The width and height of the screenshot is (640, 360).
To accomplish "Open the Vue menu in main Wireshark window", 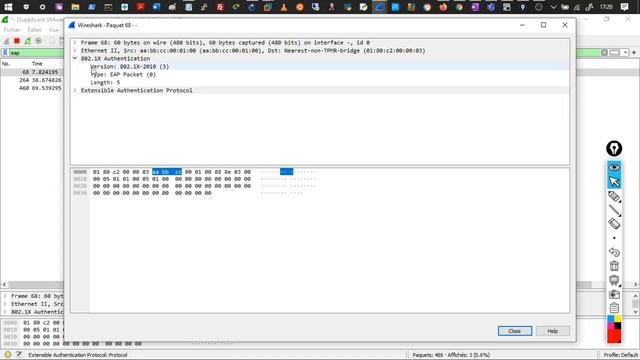I will [53, 30].
